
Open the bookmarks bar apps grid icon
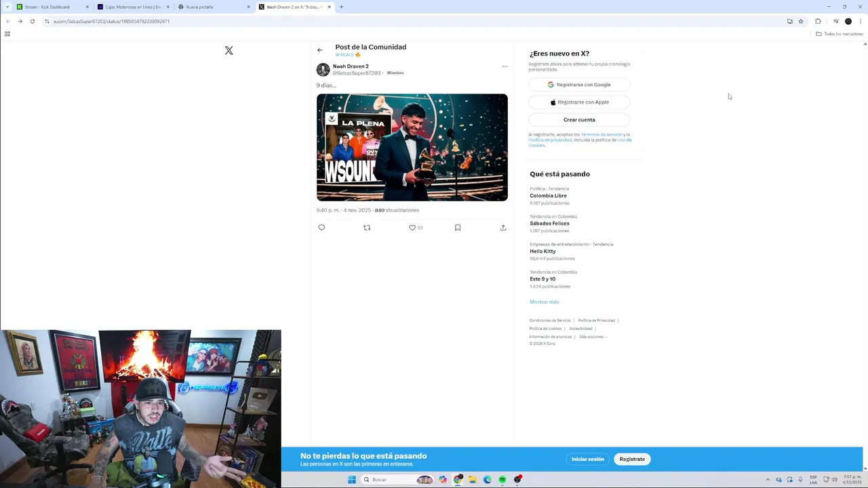coord(7,34)
